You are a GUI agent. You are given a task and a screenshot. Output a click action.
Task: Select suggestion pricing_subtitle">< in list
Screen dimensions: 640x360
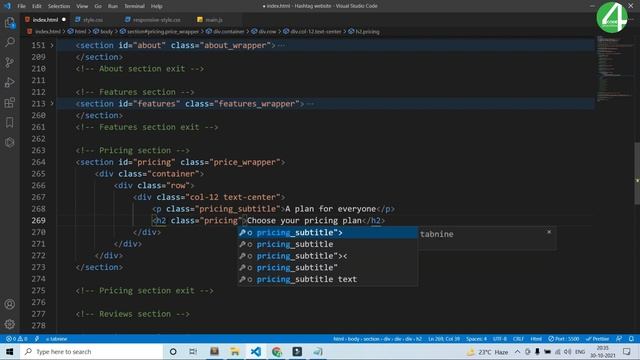pyautogui.click(x=328, y=256)
